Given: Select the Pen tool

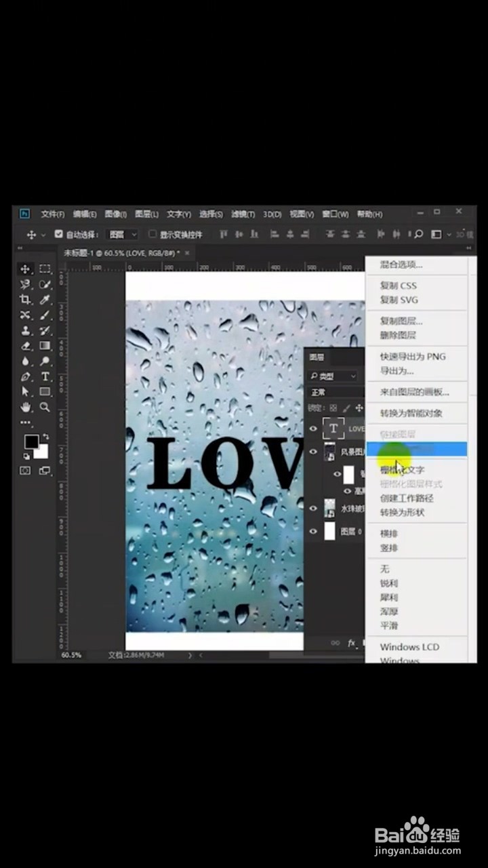Looking at the screenshot, I should pos(25,376).
